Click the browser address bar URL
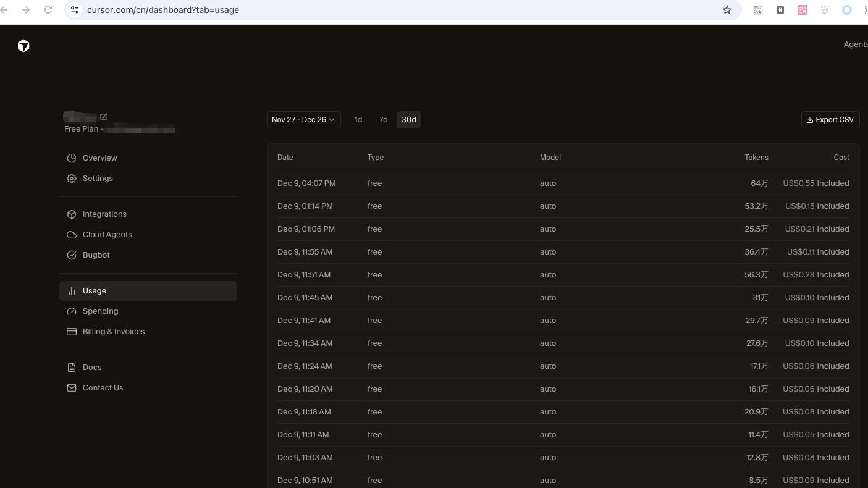Screen dimensions: 868x488 (x=163, y=10)
